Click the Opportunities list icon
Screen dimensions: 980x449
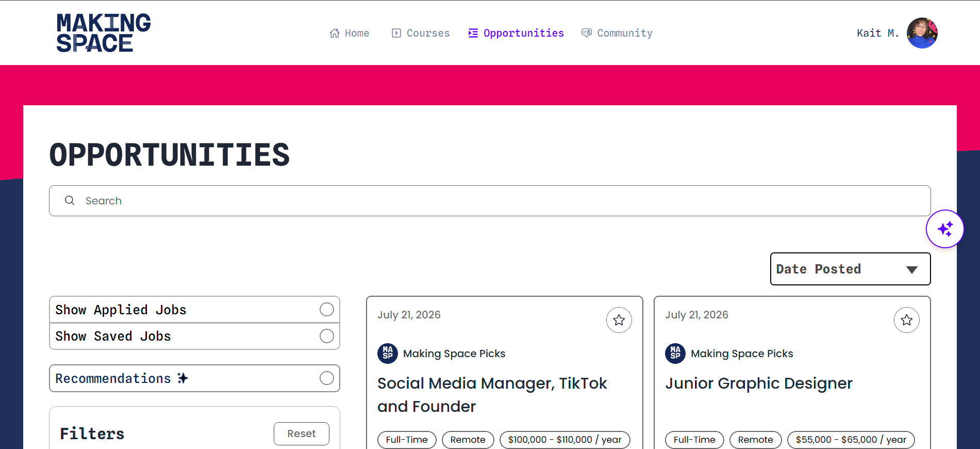coord(473,33)
